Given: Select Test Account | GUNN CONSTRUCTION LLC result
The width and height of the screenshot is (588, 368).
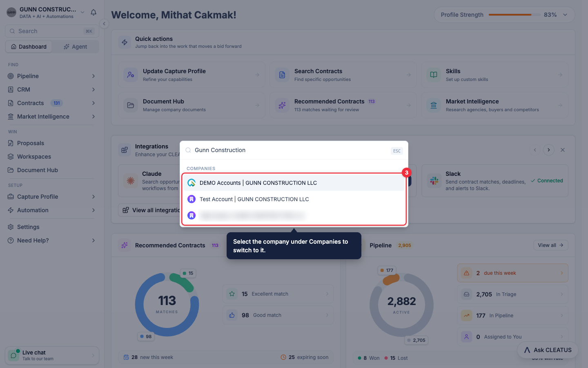Looking at the screenshot, I should point(294,199).
